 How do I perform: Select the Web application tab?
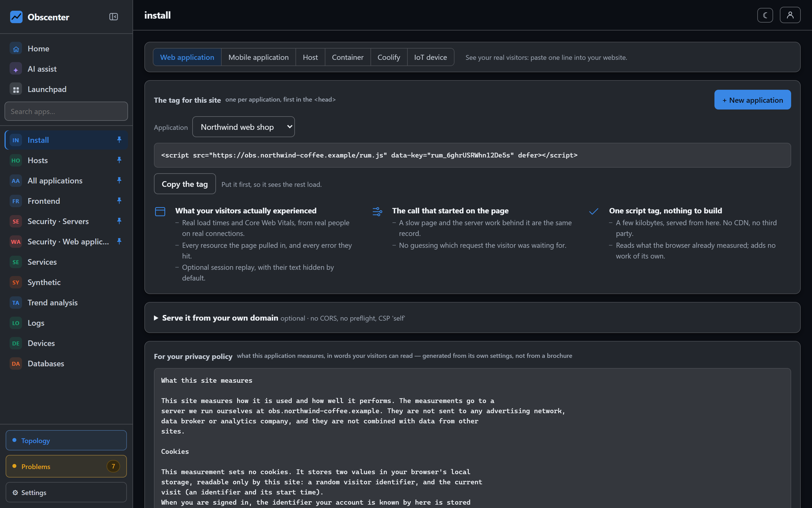tap(187, 57)
